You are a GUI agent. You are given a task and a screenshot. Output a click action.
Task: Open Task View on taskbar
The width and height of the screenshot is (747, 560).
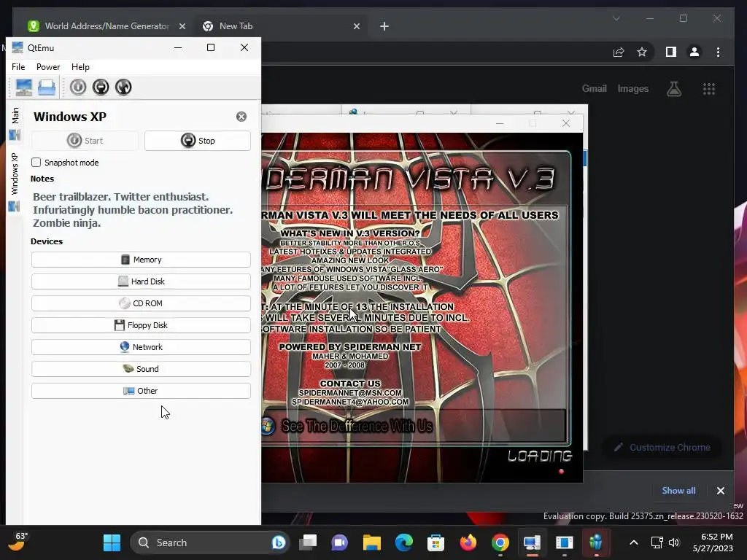coord(309,542)
